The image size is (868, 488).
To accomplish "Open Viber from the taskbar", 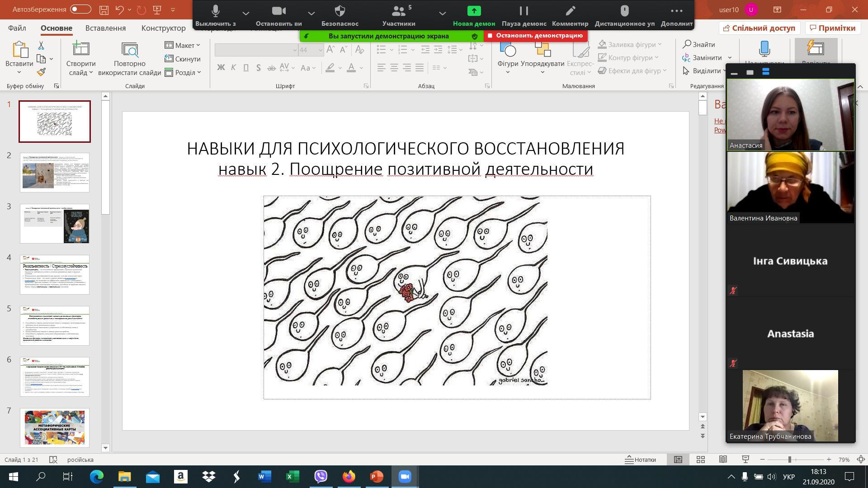I will click(321, 476).
